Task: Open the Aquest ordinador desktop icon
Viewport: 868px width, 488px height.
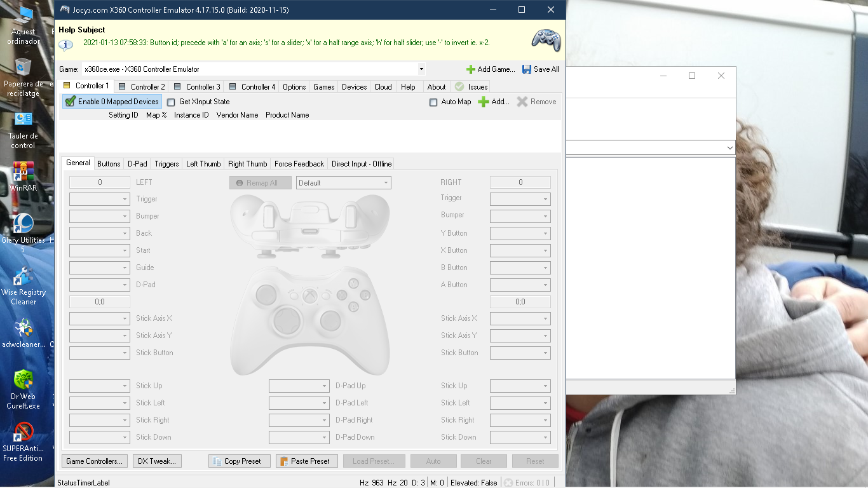Action: click(x=24, y=25)
